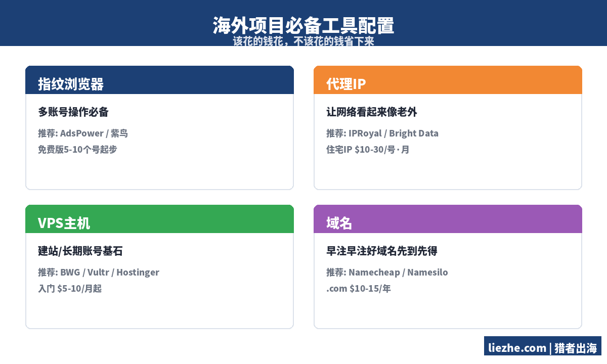607x364 pixels.
Task: Select the 代理IP card header
Action: 448,80
